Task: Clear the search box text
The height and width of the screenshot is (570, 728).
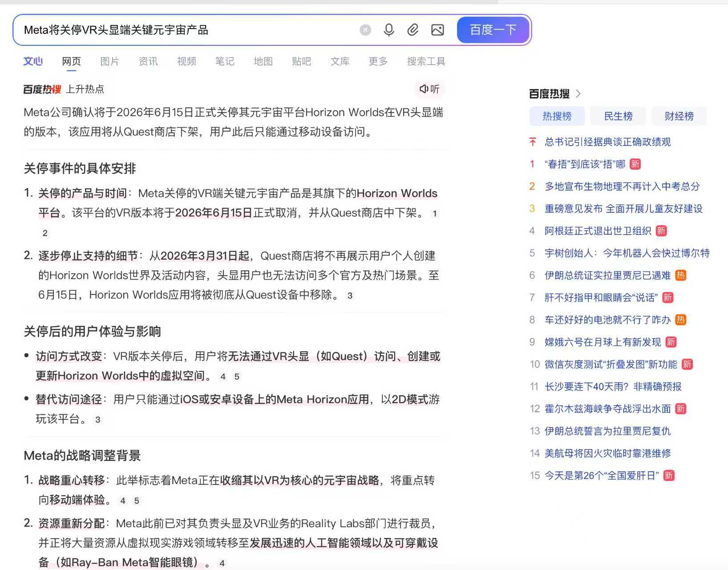Action: click(x=365, y=30)
